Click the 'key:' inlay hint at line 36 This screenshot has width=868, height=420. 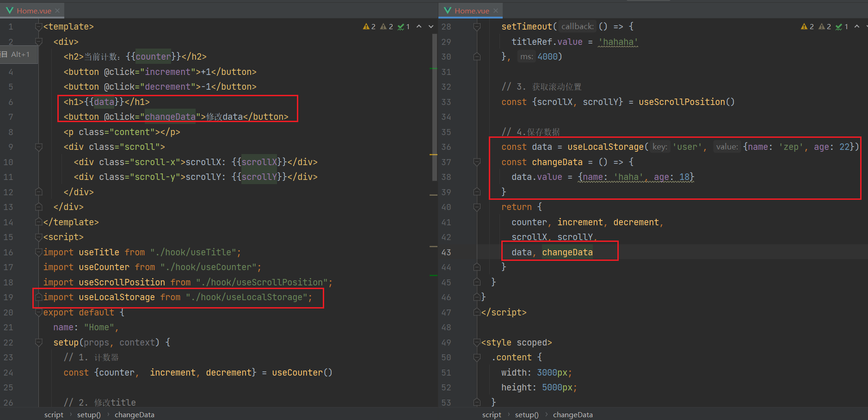point(660,147)
